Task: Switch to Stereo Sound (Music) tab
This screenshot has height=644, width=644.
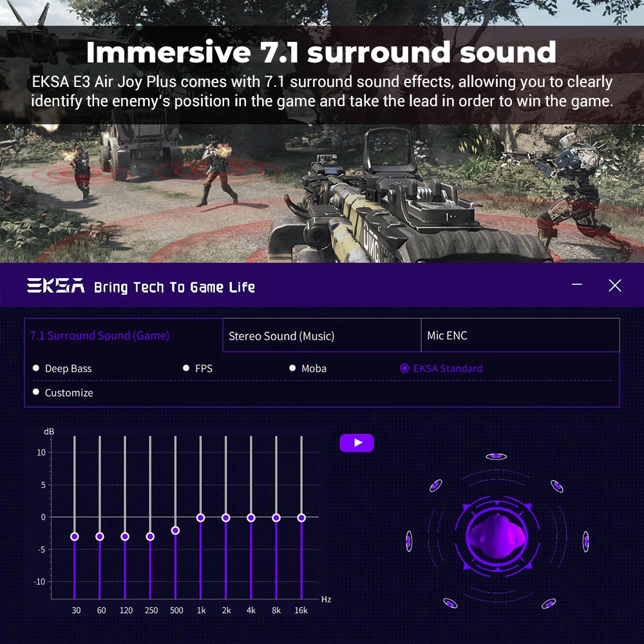Action: point(321,335)
